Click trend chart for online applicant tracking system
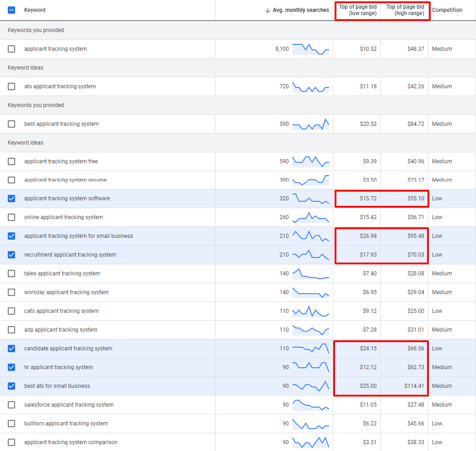 pyautogui.click(x=310, y=217)
